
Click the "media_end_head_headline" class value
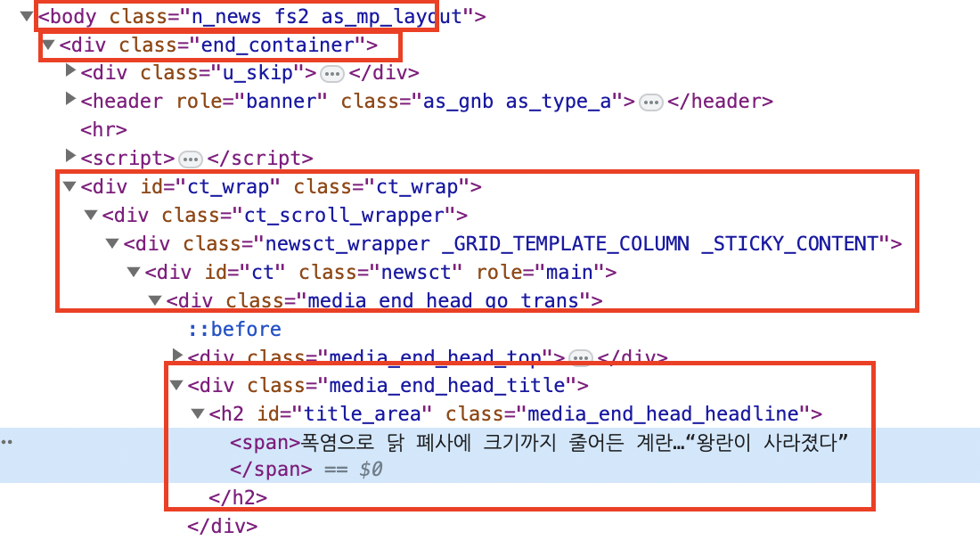[663, 413]
